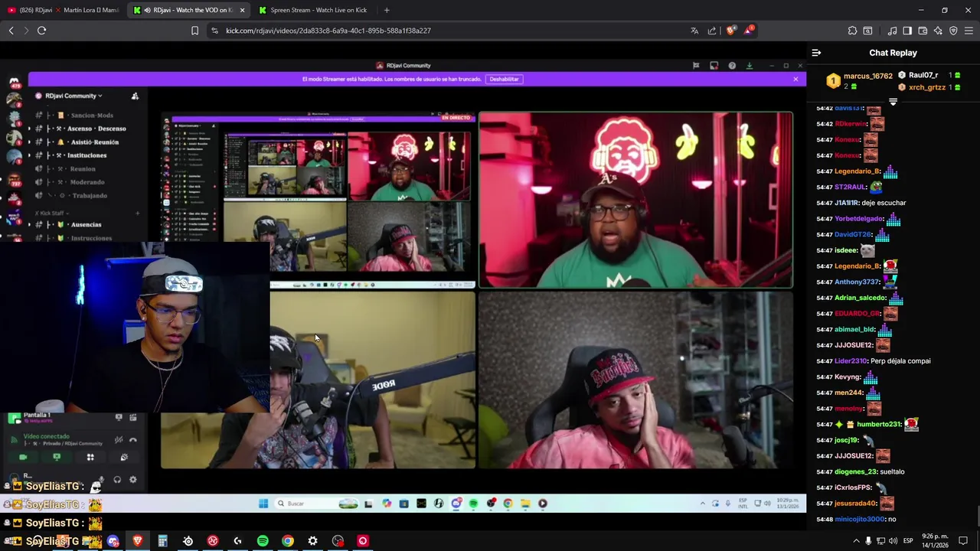Screen dimensions: 980x551
Task: Click marcus_16762 in the top gifters
Action: click(868, 77)
